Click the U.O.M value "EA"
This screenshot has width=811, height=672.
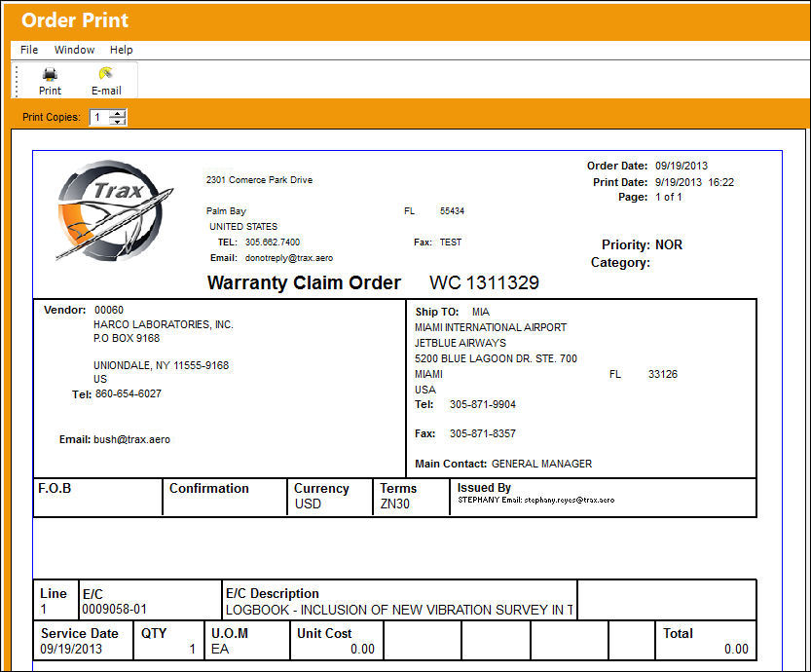pos(220,649)
